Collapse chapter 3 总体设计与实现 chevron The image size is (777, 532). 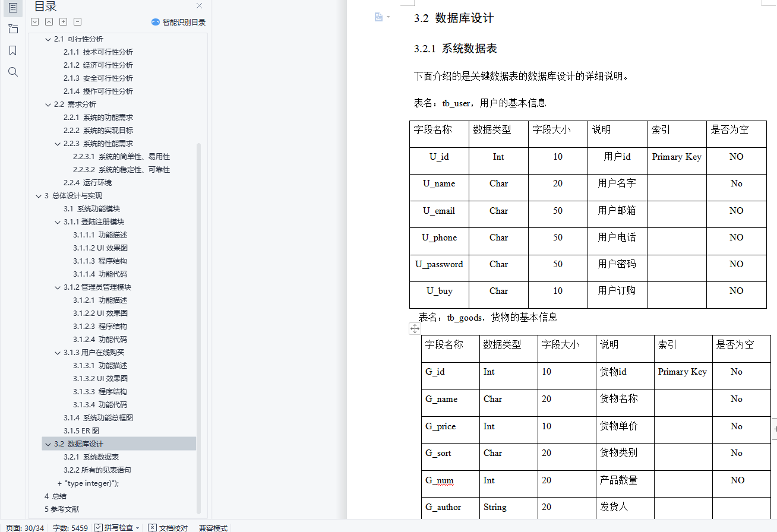39,196
